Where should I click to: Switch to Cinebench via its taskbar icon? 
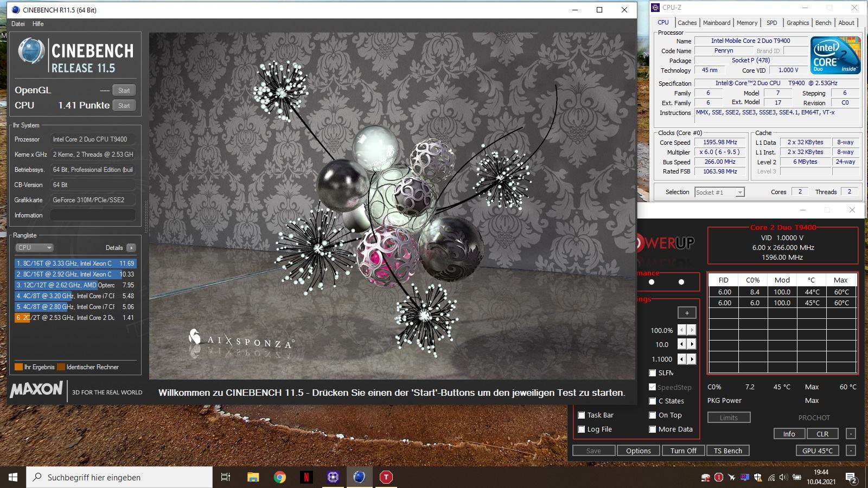[359, 477]
